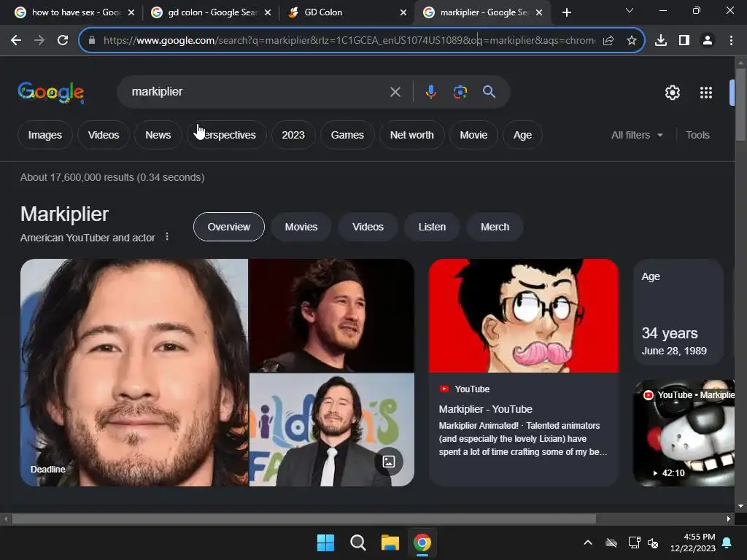747x560 pixels.
Task: Open the Age 34 years card
Action: tap(678, 312)
